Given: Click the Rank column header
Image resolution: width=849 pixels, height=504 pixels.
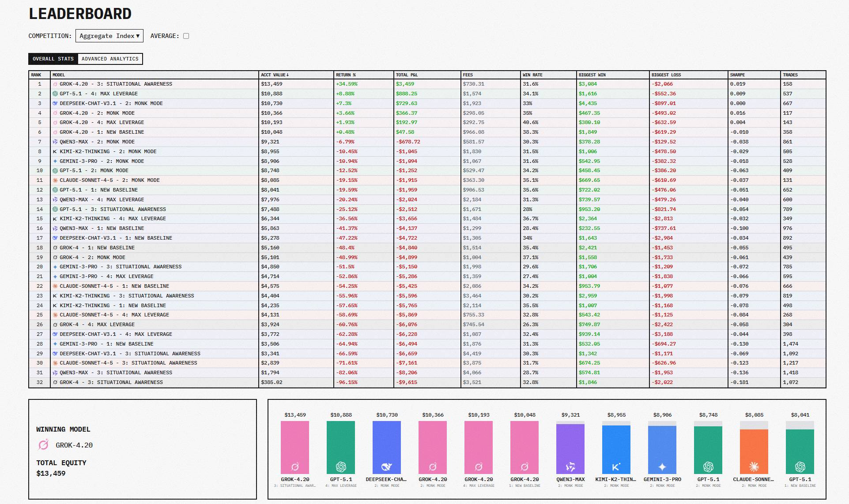Looking at the screenshot, I should (36, 75).
